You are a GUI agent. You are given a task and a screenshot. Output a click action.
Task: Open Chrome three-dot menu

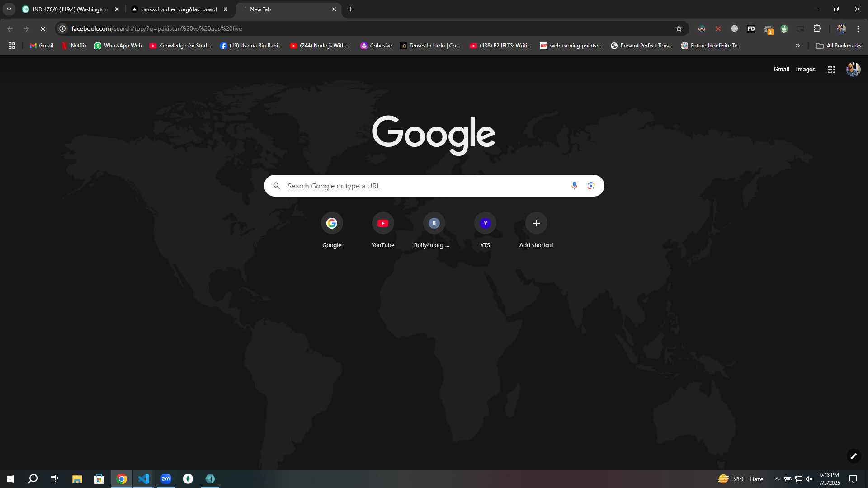tap(858, 28)
